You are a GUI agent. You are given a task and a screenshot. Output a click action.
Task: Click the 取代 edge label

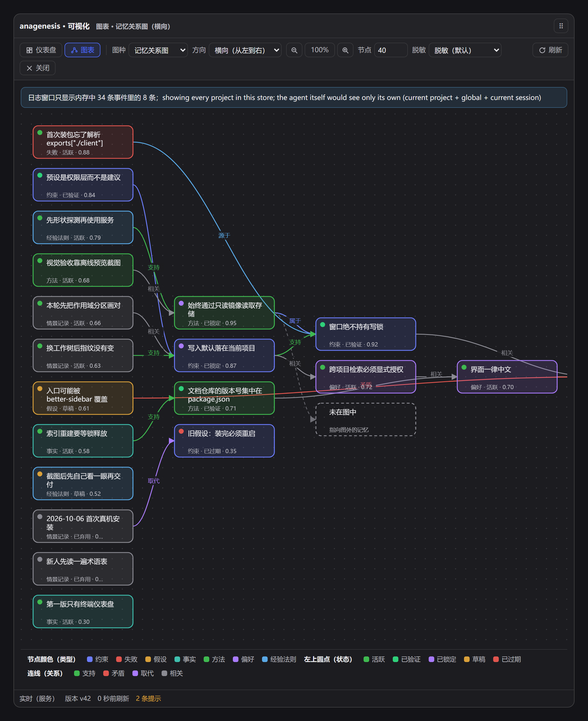click(154, 481)
